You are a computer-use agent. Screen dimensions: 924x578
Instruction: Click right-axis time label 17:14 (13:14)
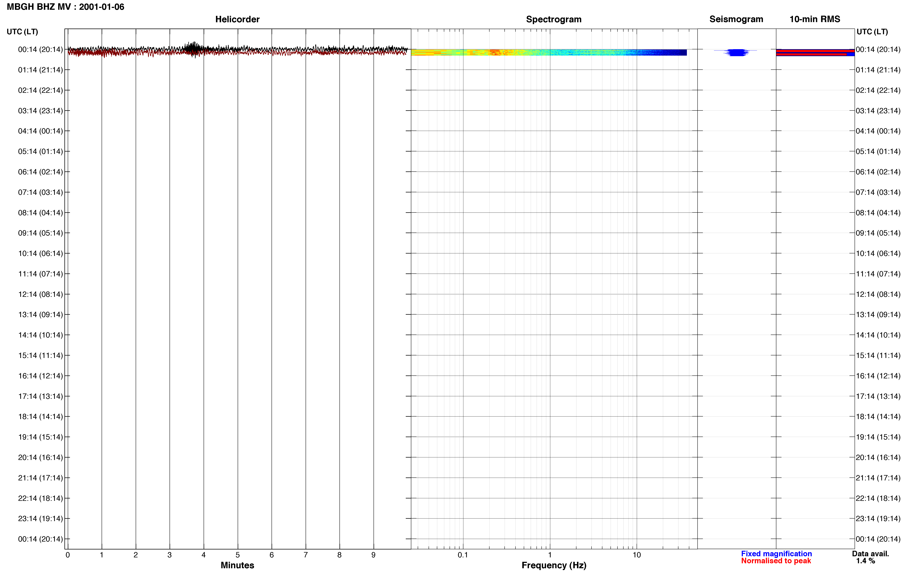878,396
